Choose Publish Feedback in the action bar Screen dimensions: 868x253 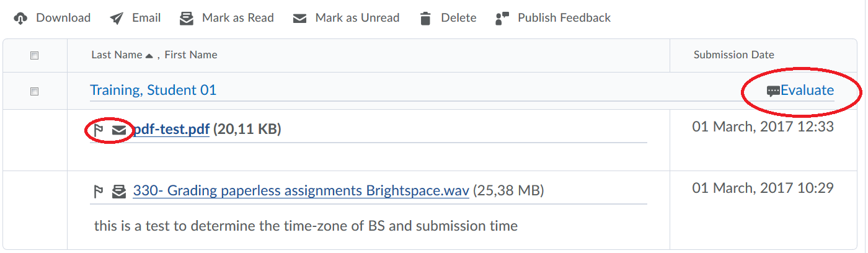coord(564,18)
